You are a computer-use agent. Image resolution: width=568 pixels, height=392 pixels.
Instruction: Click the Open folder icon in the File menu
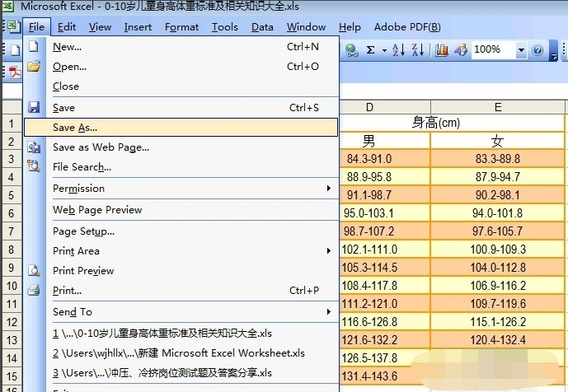tap(34, 66)
